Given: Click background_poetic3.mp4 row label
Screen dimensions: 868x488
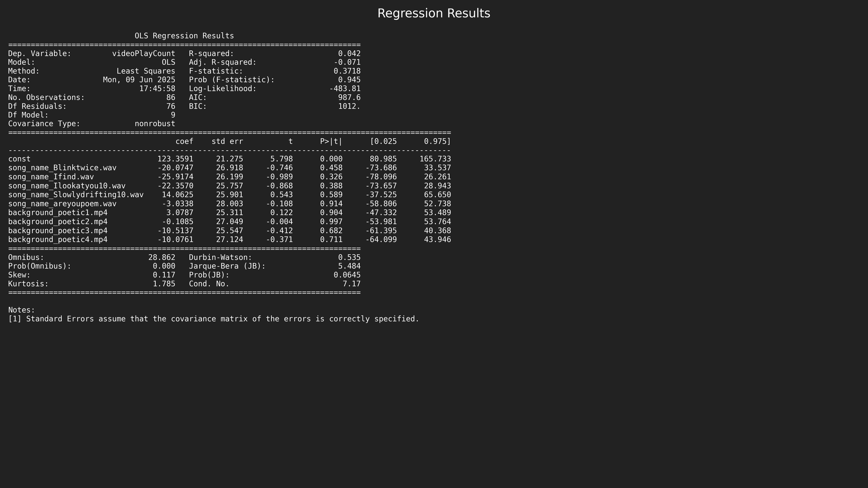Looking at the screenshot, I should point(58,231).
